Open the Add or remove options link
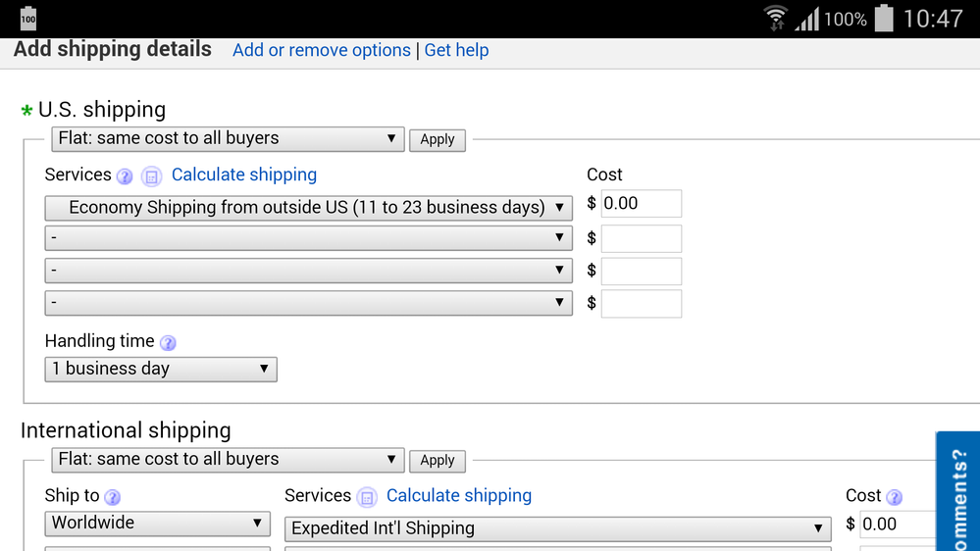Screen dimensions: 980x551 pos(321,50)
